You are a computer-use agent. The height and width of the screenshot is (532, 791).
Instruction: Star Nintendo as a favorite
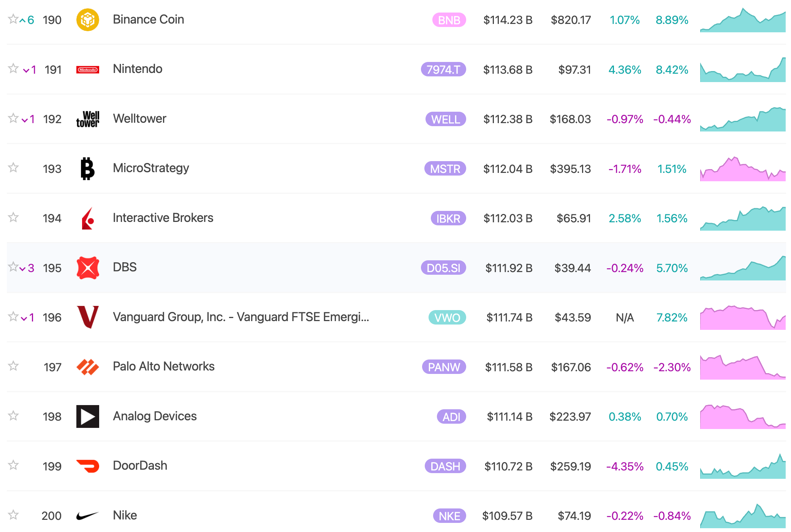coord(13,68)
